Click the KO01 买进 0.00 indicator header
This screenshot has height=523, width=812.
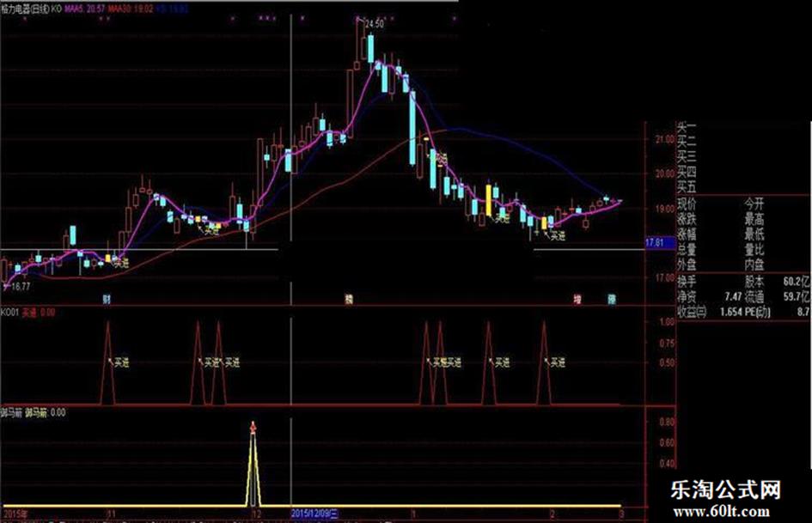pos(27,313)
